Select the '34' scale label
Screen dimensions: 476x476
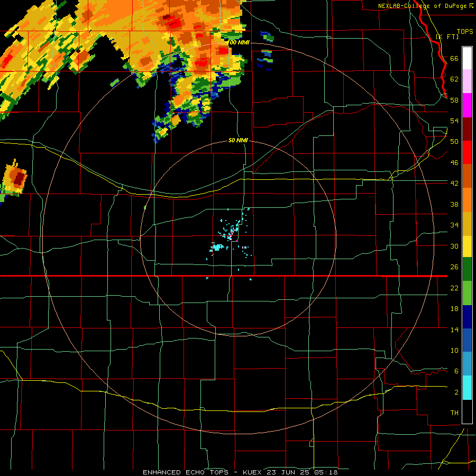point(454,225)
